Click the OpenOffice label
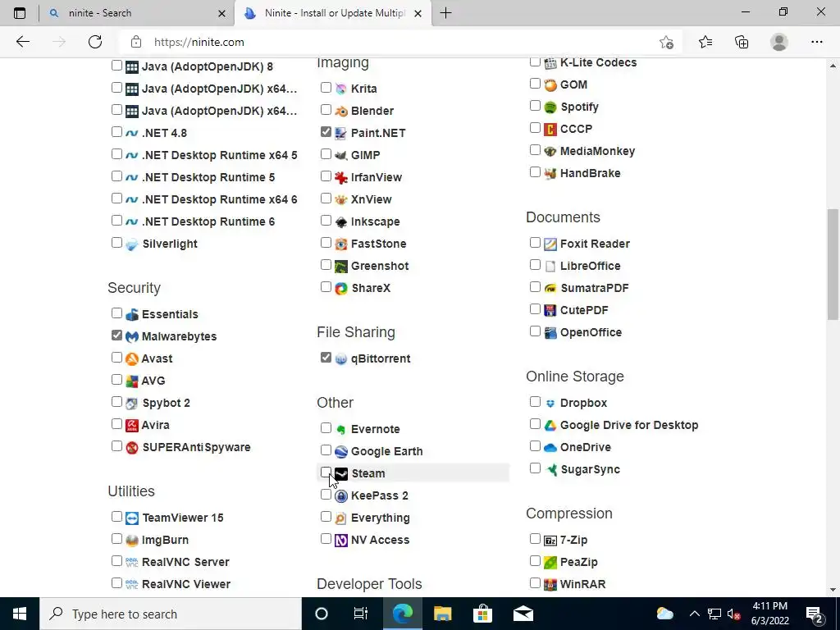 pos(591,333)
